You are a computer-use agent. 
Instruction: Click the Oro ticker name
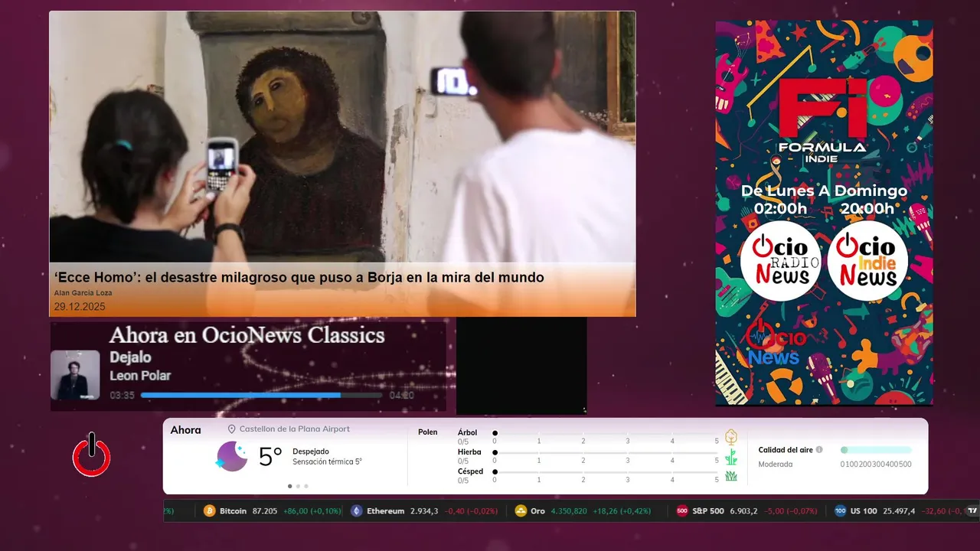coord(537,511)
